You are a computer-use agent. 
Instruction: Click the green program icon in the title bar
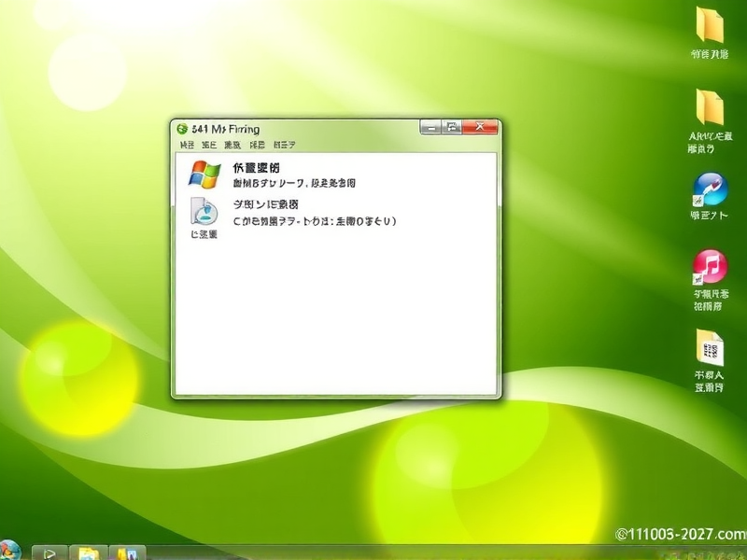180,127
